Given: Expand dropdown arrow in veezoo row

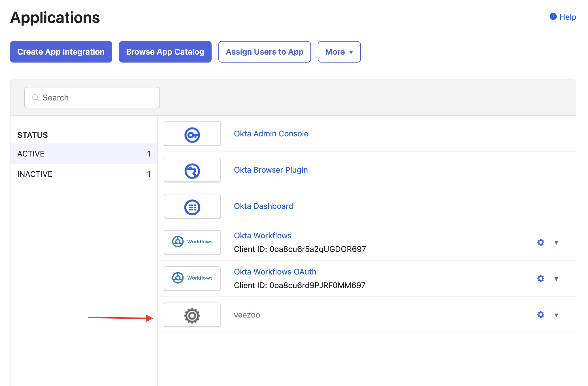Looking at the screenshot, I should [x=556, y=315].
